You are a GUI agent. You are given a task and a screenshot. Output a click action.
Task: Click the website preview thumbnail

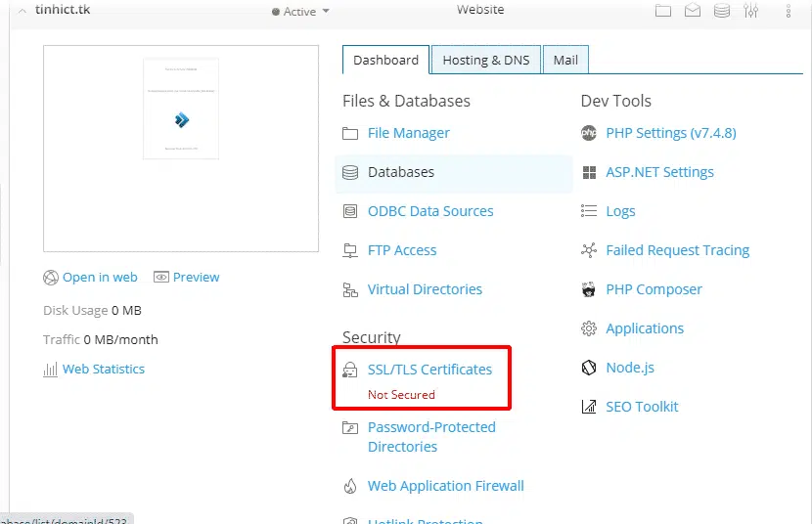click(181, 149)
